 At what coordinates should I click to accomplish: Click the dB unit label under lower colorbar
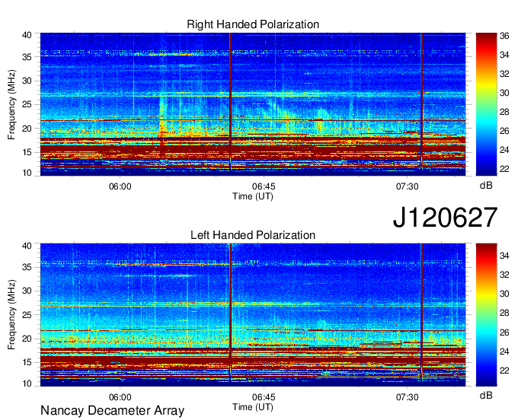point(486,395)
